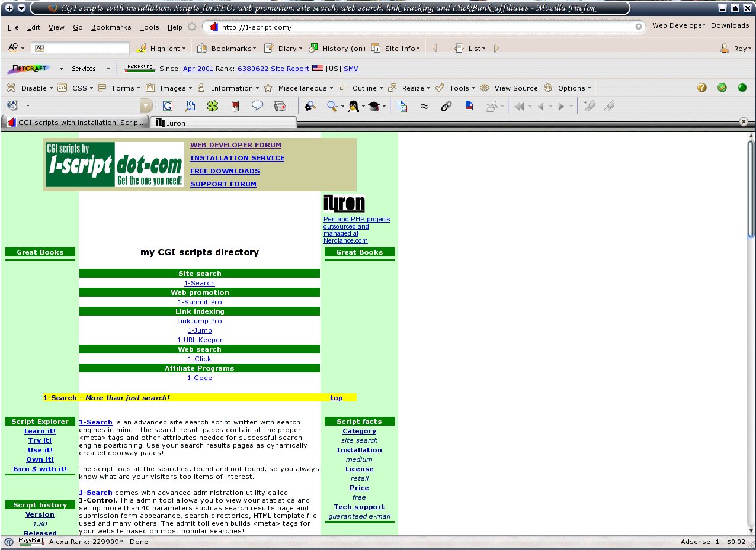Open the File menu

(x=13, y=27)
